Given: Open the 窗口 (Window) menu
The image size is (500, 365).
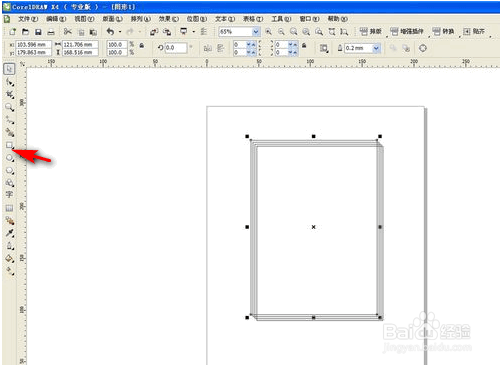Looking at the screenshot, I should [x=309, y=19].
